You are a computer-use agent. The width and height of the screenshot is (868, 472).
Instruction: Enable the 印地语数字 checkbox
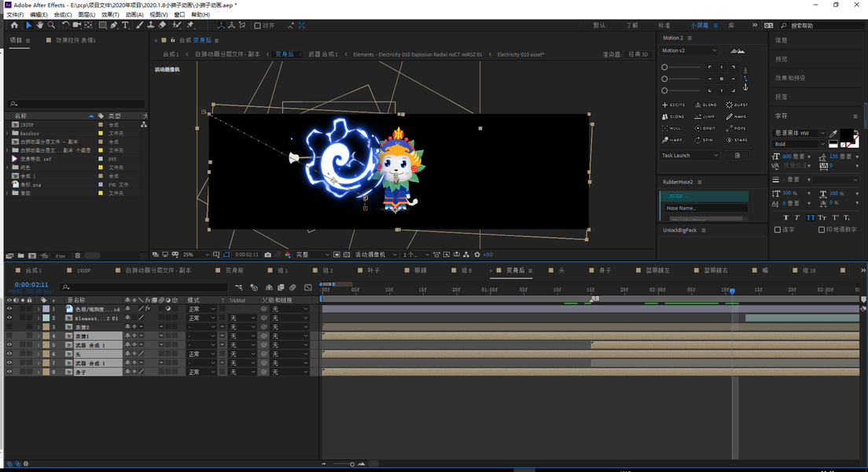[x=822, y=230]
